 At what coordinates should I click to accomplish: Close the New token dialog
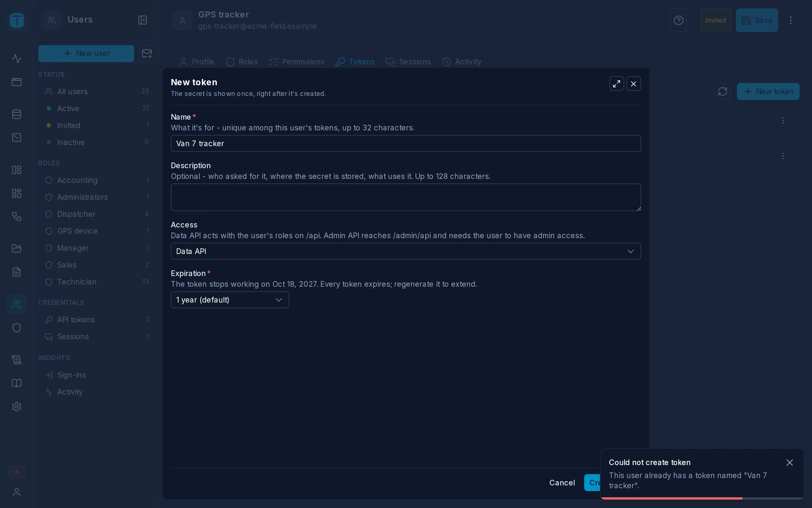coord(634,84)
